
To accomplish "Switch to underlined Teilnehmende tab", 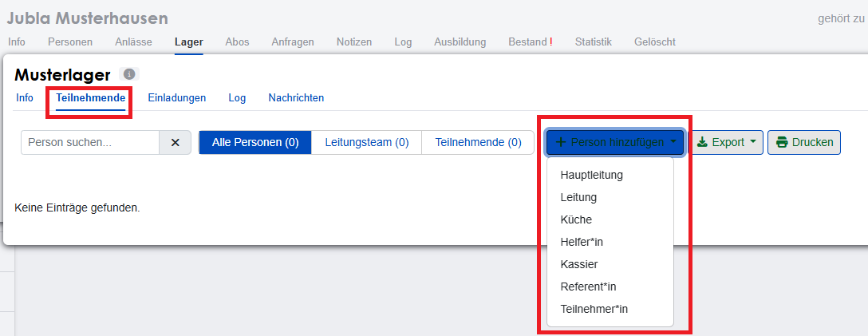I will tap(90, 98).
